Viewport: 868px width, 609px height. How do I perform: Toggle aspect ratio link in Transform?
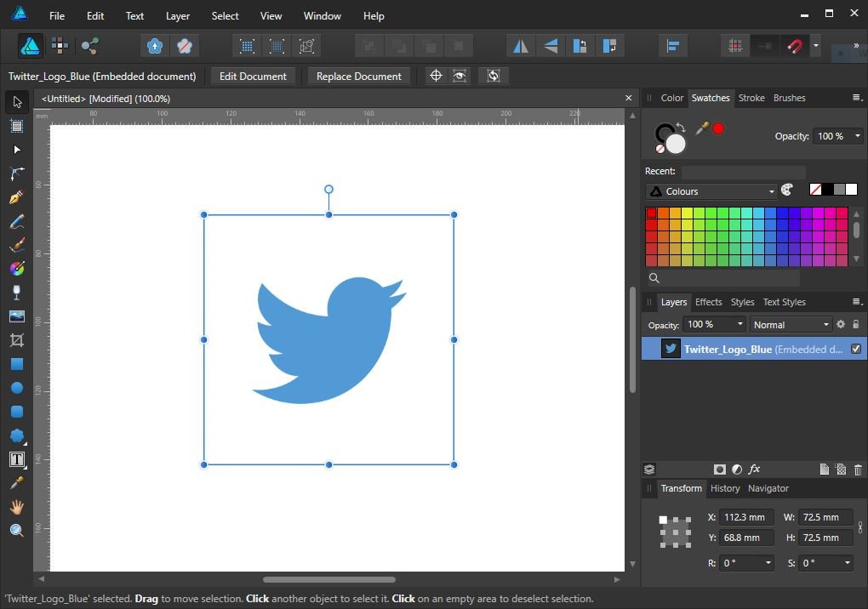tap(860, 527)
